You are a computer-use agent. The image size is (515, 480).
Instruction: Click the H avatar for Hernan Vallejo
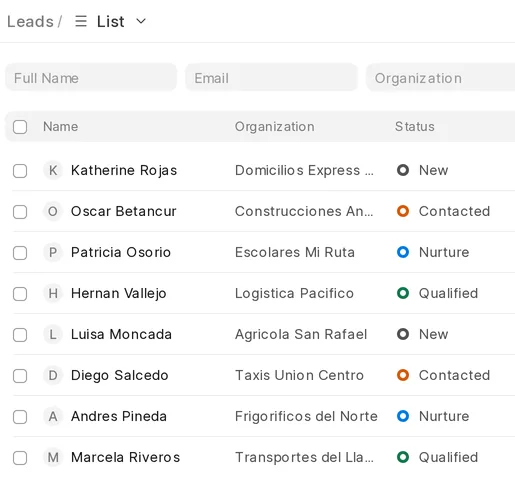pos(53,293)
